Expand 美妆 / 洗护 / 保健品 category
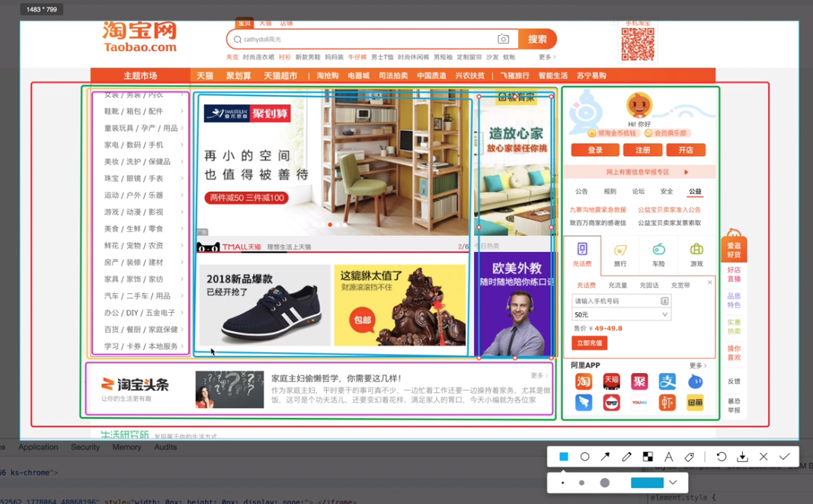This screenshot has height=504, width=813. [143, 161]
